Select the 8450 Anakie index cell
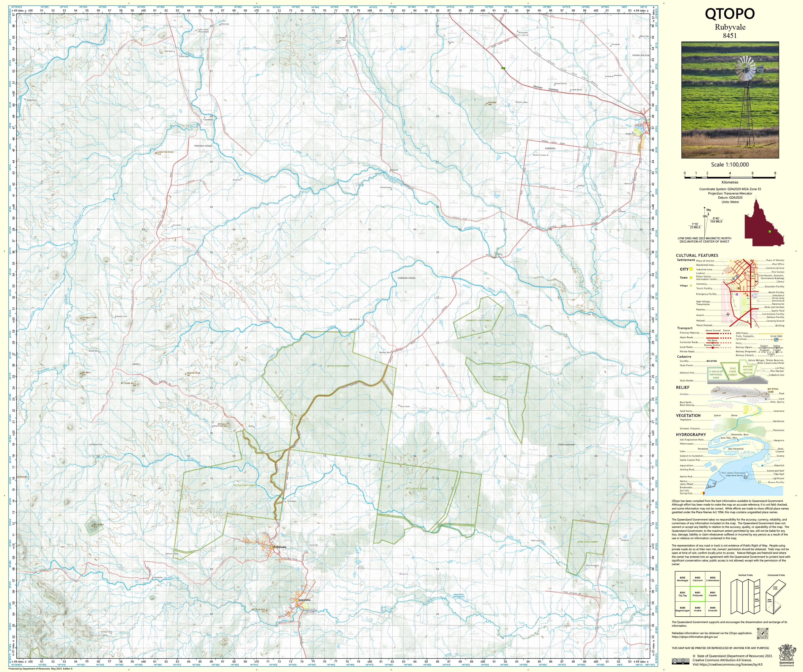Viewport: 803px width, 672px height. point(698,609)
